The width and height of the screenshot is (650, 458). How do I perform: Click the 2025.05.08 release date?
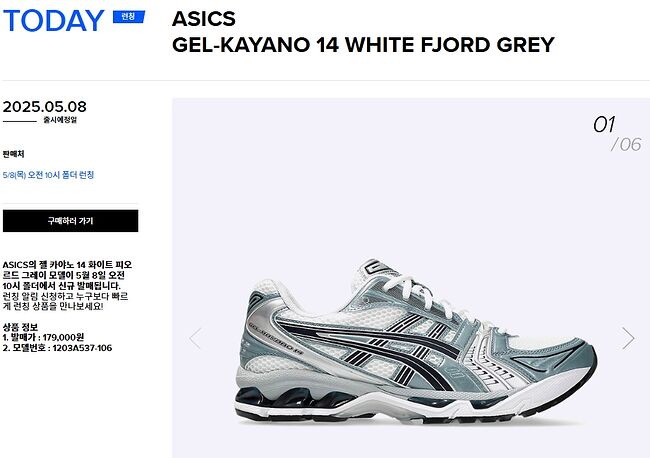pos(44,107)
